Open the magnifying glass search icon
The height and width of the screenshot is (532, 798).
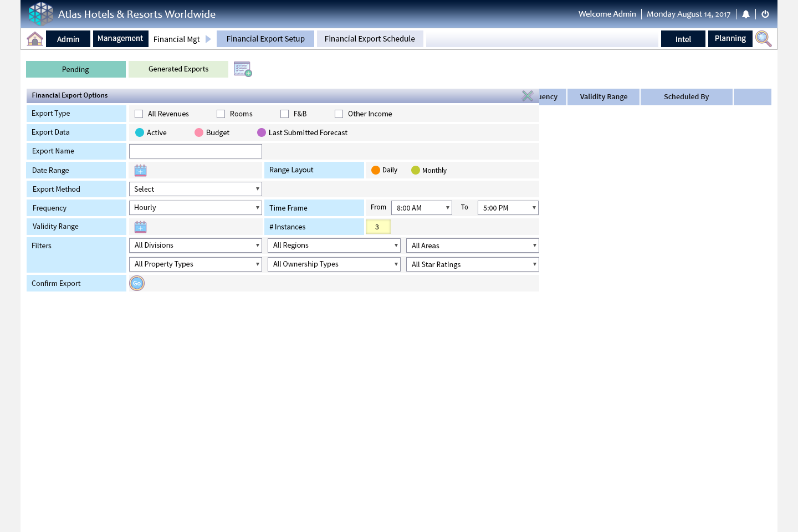[763, 39]
